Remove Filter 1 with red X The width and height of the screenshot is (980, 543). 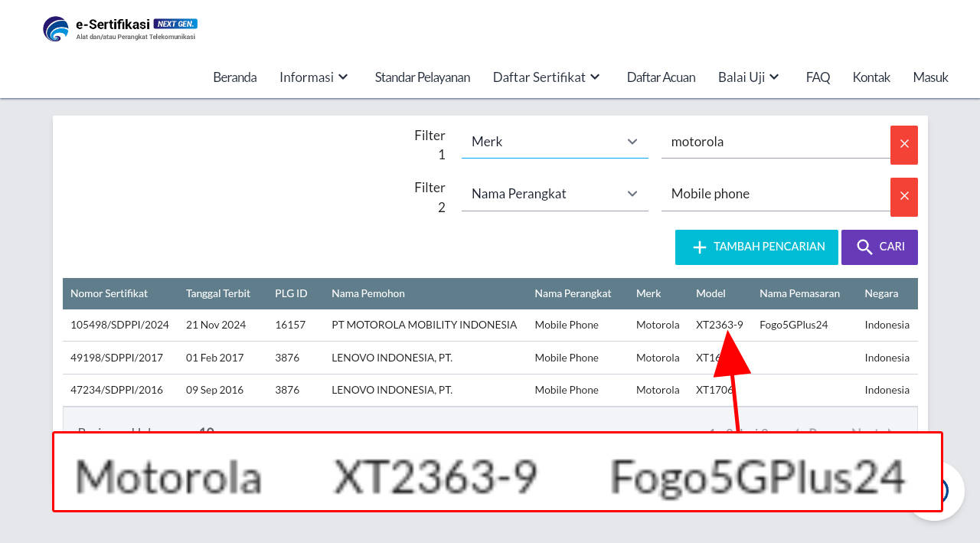(x=904, y=145)
